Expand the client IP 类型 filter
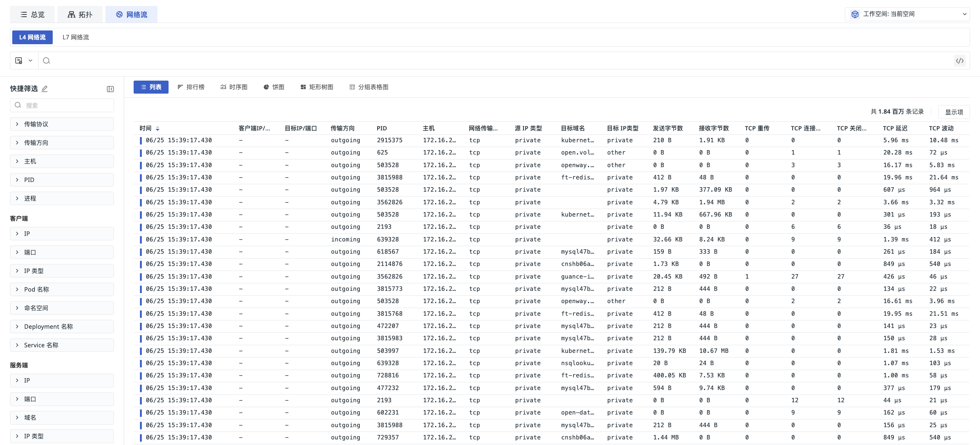980x445 pixels. (x=62, y=271)
